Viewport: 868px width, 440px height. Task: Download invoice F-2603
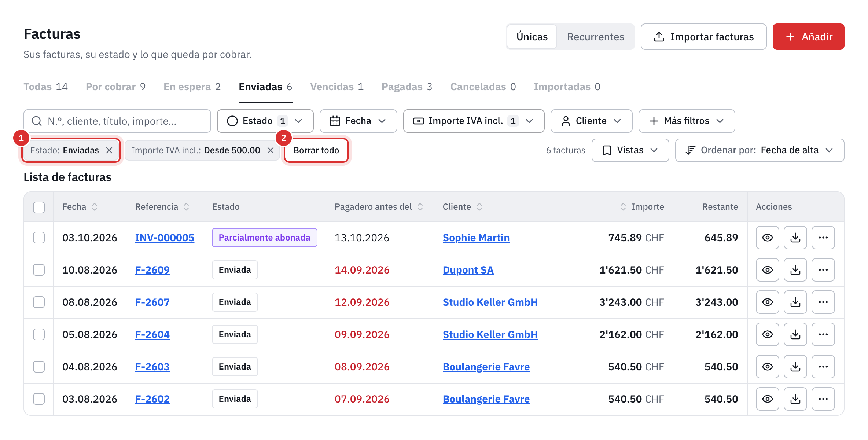coord(795,367)
